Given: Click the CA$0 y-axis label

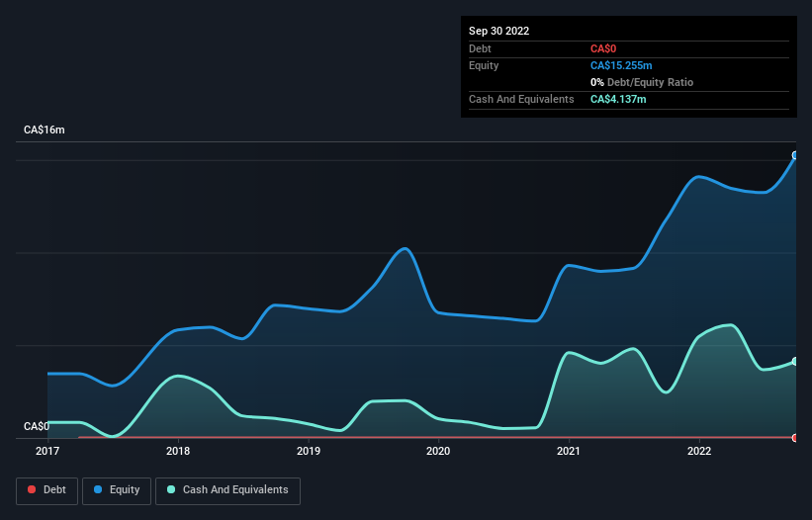Looking at the screenshot, I should click(37, 426).
